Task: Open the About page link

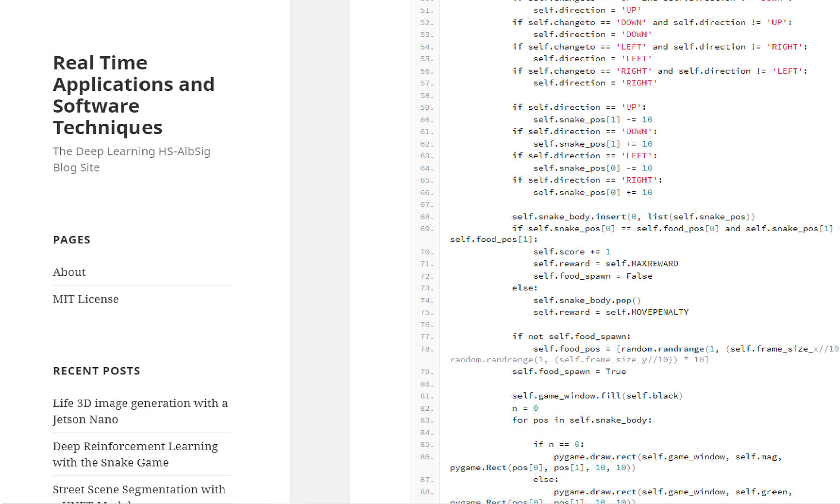Action: coord(69,272)
